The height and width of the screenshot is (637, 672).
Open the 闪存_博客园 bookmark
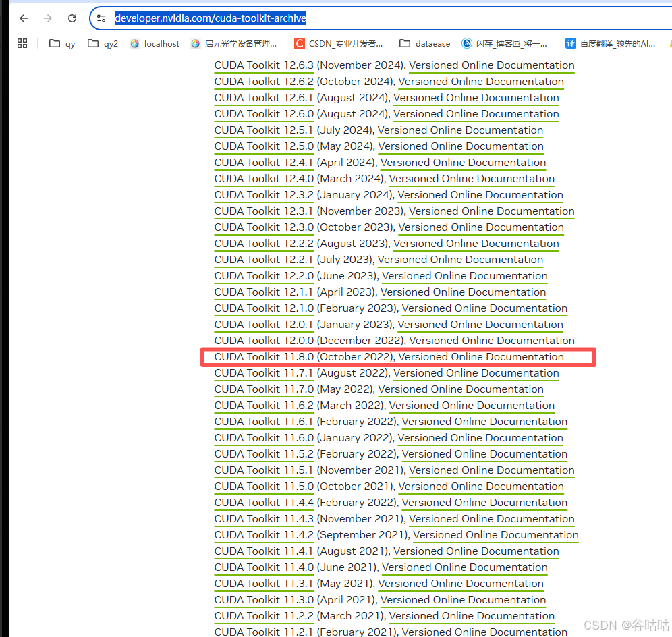(x=505, y=43)
